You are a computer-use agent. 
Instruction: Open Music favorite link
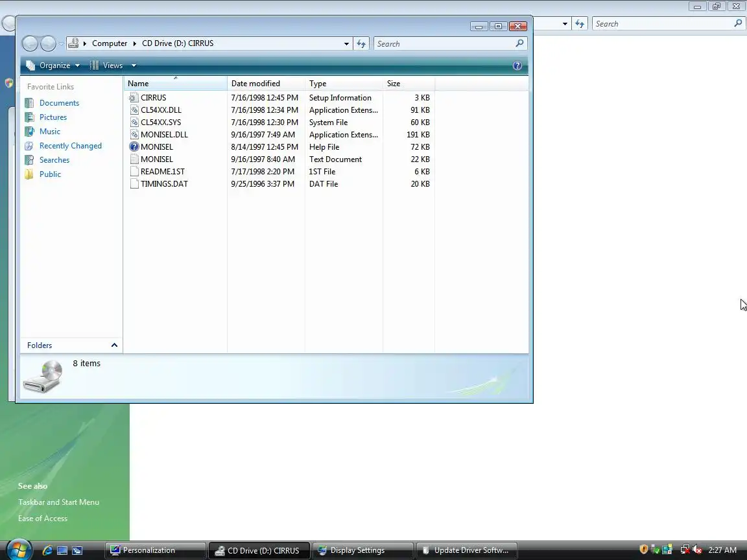tap(49, 132)
